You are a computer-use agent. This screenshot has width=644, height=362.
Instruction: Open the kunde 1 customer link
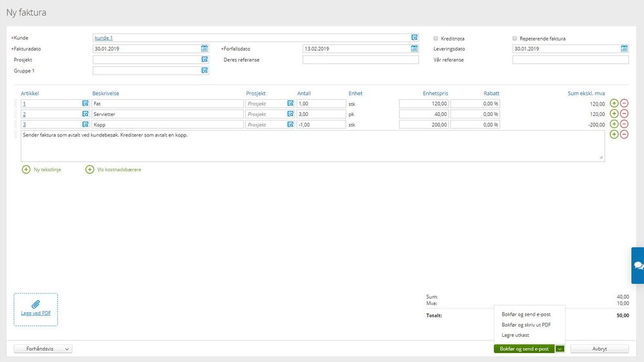(104, 38)
